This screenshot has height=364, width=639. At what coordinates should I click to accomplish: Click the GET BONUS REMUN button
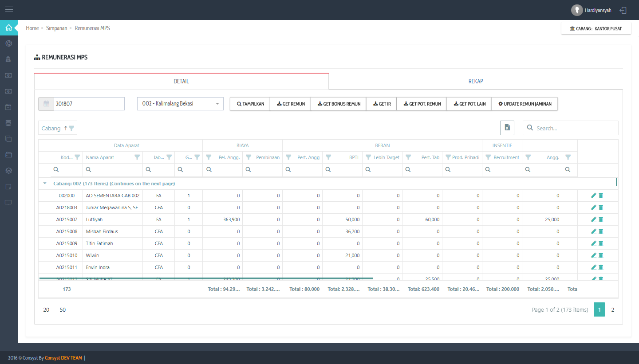tap(339, 104)
